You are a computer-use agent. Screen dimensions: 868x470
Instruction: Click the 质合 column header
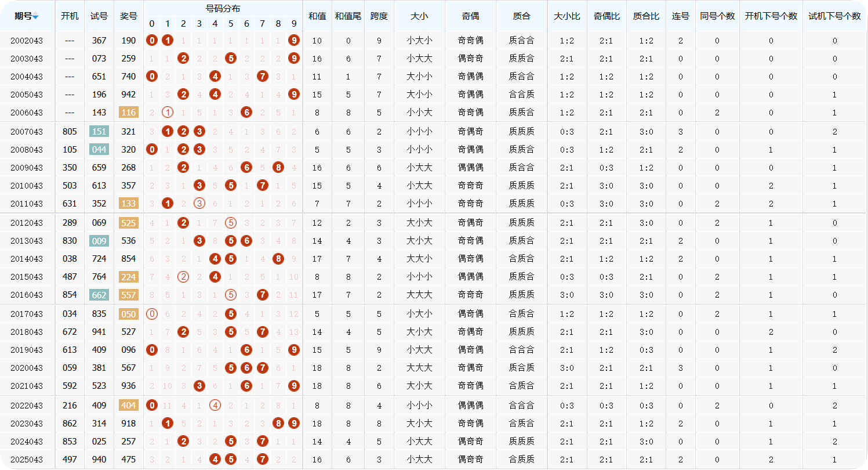click(521, 16)
